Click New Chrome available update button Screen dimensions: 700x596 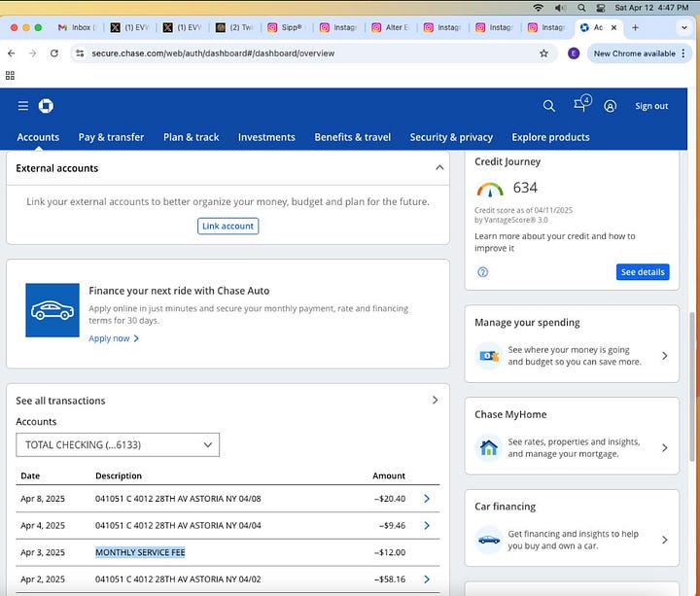pyautogui.click(x=639, y=53)
